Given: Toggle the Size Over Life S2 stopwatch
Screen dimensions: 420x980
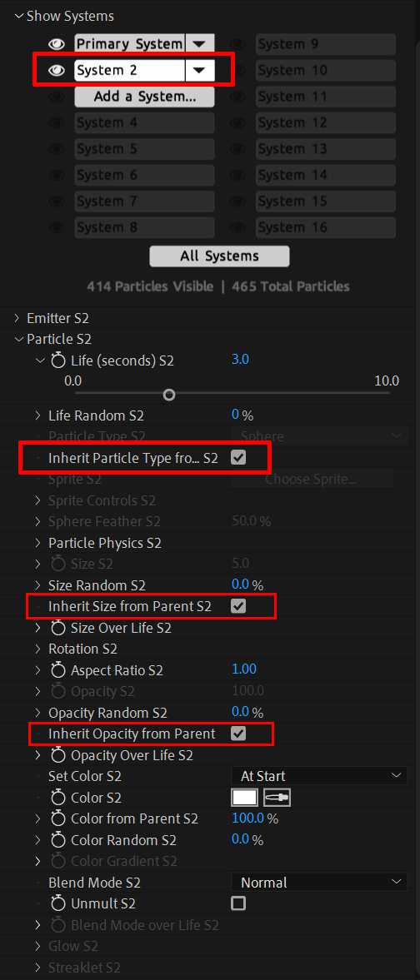Looking at the screenshot, I should [58, 628].
